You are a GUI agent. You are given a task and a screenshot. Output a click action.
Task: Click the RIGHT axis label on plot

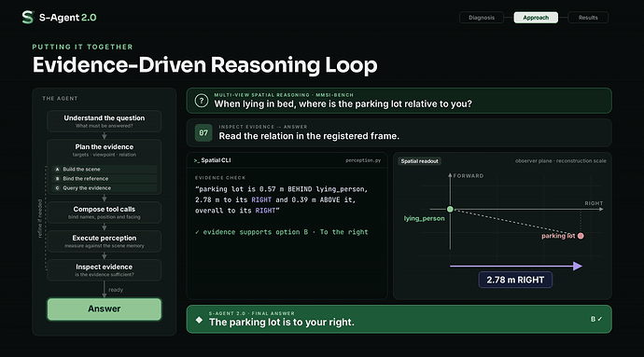594,203
